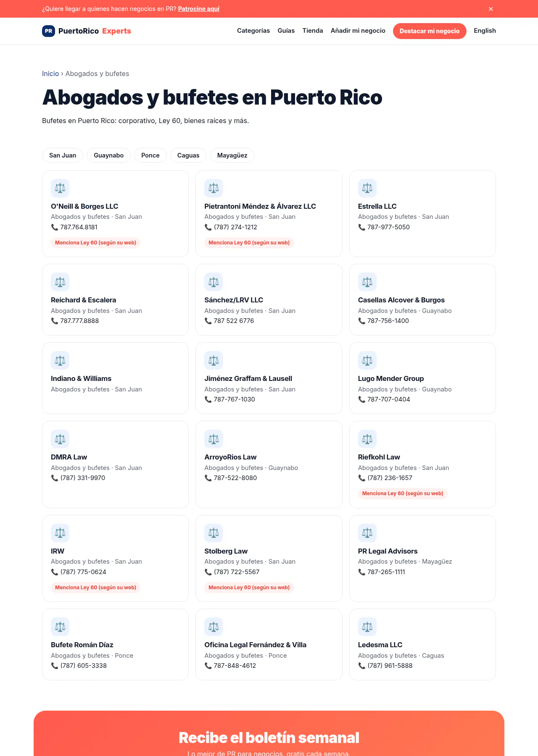538x756 pixels.
Task: Click scales icon on Lugo Mender Group card
Action: 367,360
